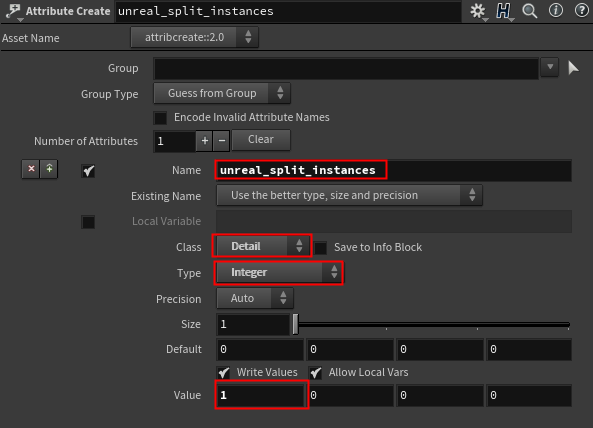Click the Local Variable text field

[x=394, y=222]
